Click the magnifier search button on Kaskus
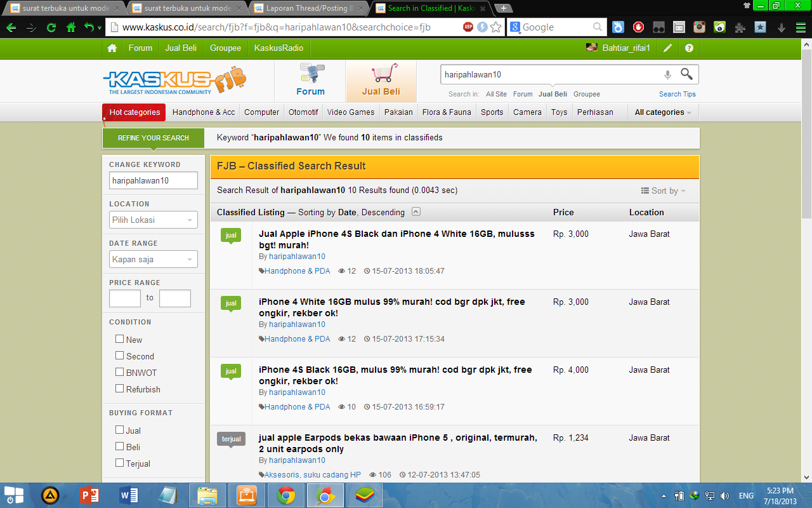The width and height of the screenshot is (812, 508). tap(686, 74)
